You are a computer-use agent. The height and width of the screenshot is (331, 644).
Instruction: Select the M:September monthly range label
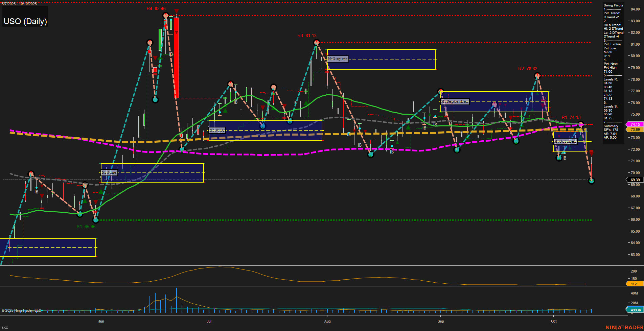pos(455,101)
